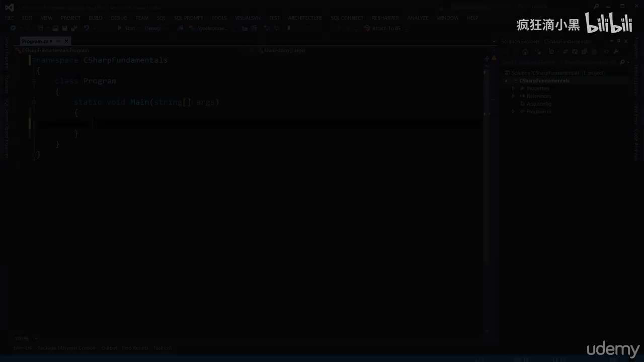Open the Task List tab
Image resolution: width=644 pixels, height=362 pixels.
pyautogui.click(x=163, y=348)
